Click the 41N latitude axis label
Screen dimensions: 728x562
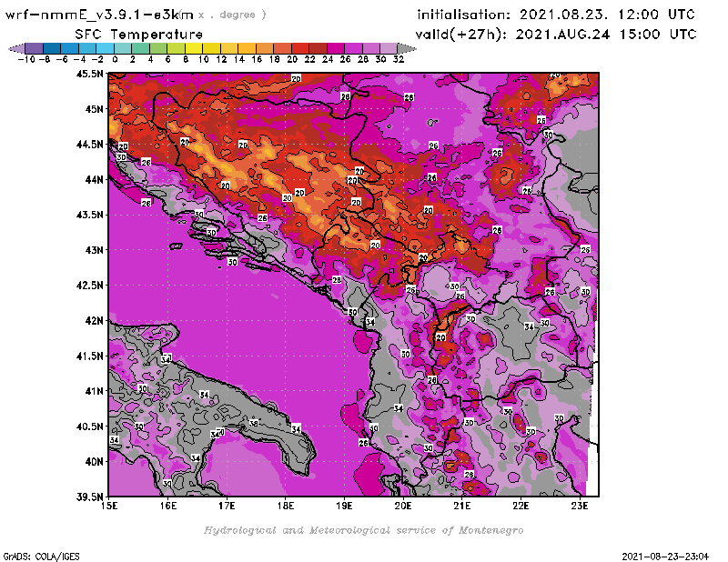[94, 391]
